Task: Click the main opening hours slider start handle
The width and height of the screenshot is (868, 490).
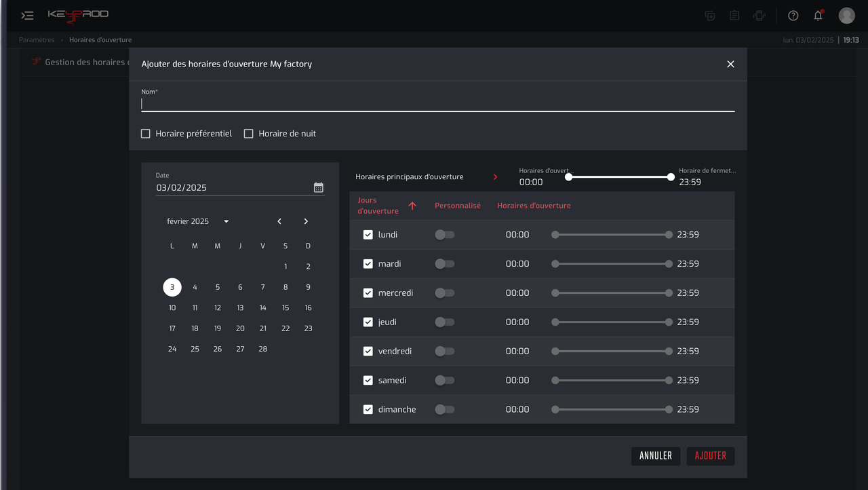Action: point(569,177)
